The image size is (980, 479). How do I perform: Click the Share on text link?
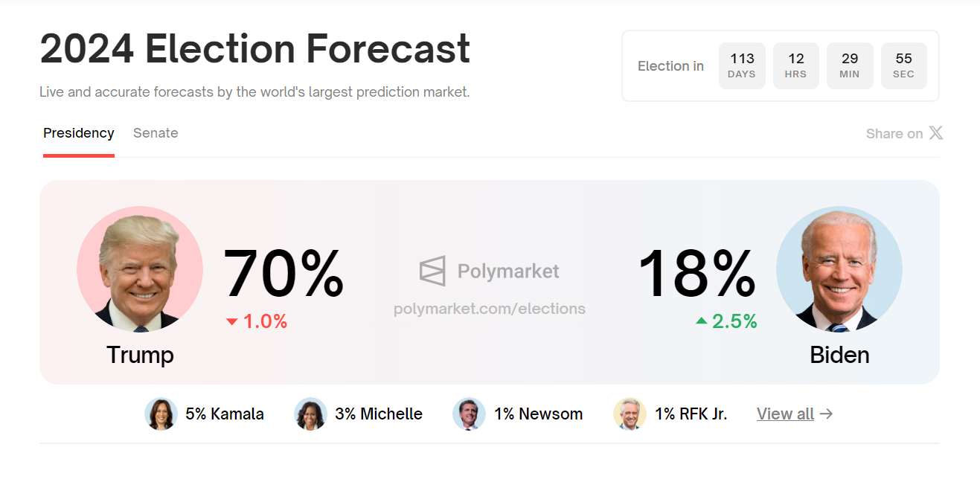coord(894,134)
